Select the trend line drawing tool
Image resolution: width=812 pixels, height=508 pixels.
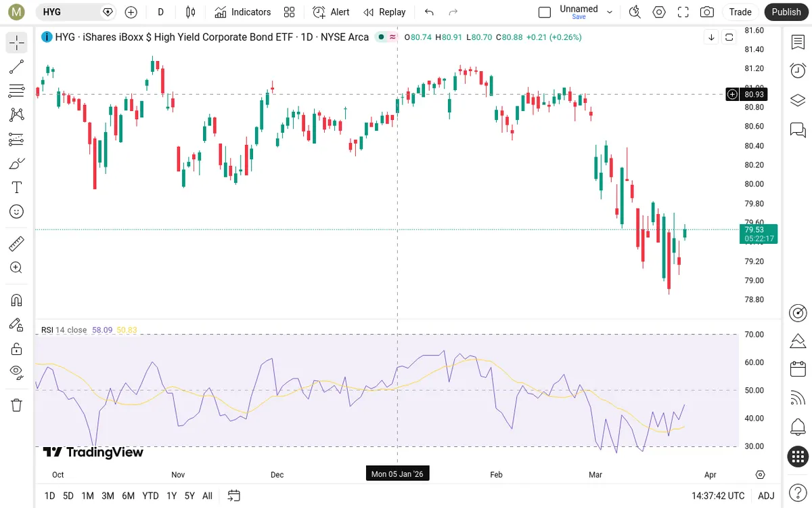17,66
